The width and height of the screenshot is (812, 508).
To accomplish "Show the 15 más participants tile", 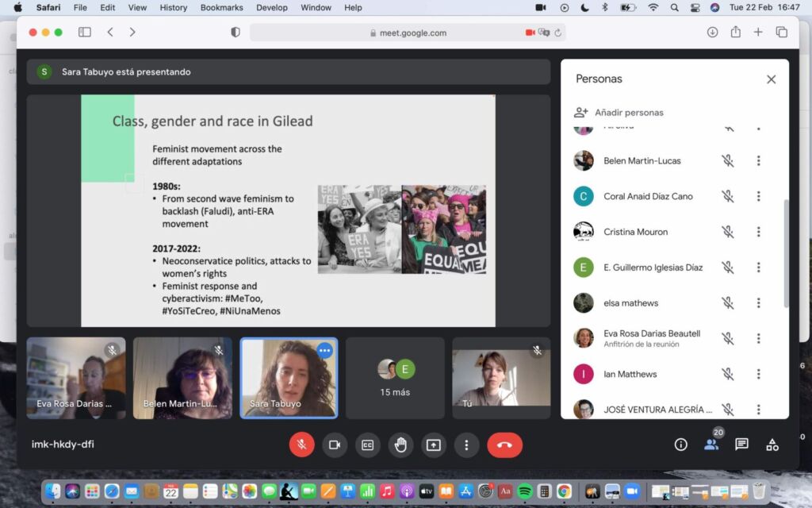I will tap(395, 378).
